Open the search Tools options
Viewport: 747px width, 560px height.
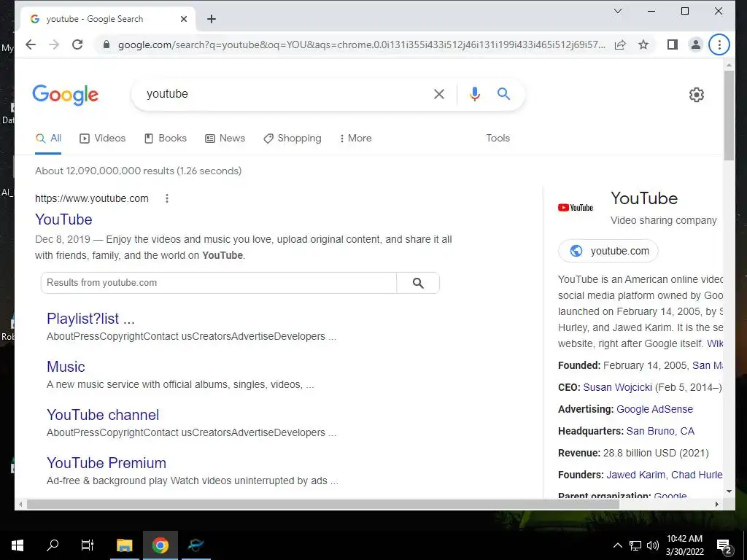[x=498, y=138]
